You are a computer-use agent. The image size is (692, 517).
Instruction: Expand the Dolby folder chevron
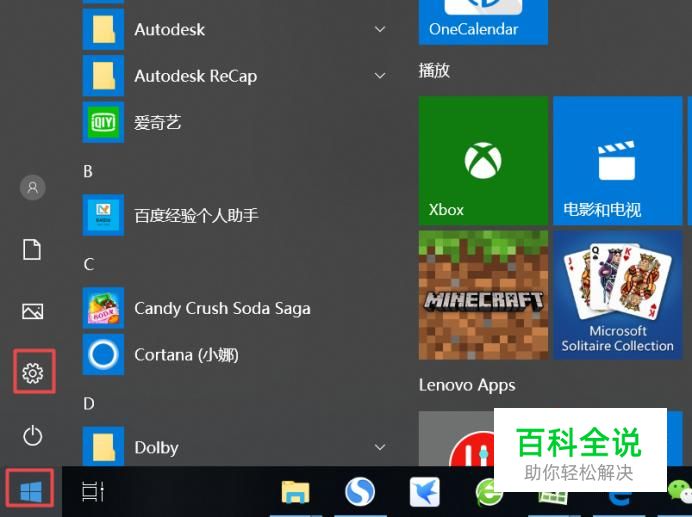(x=380, y=447)
